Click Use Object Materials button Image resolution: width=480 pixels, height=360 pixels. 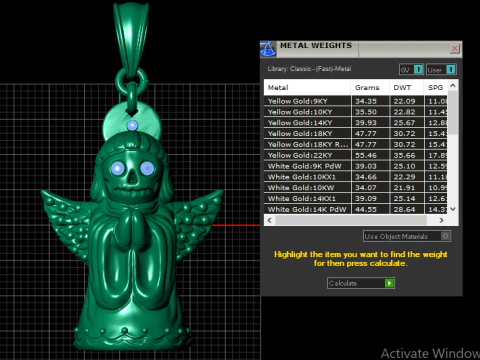coord(407,236)
